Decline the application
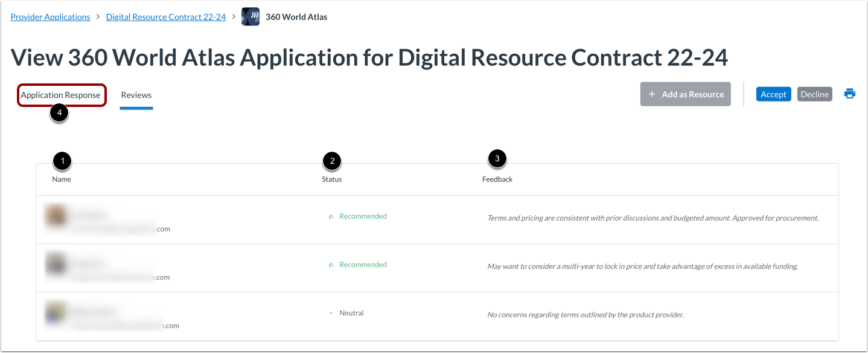 tap(814, 94)
